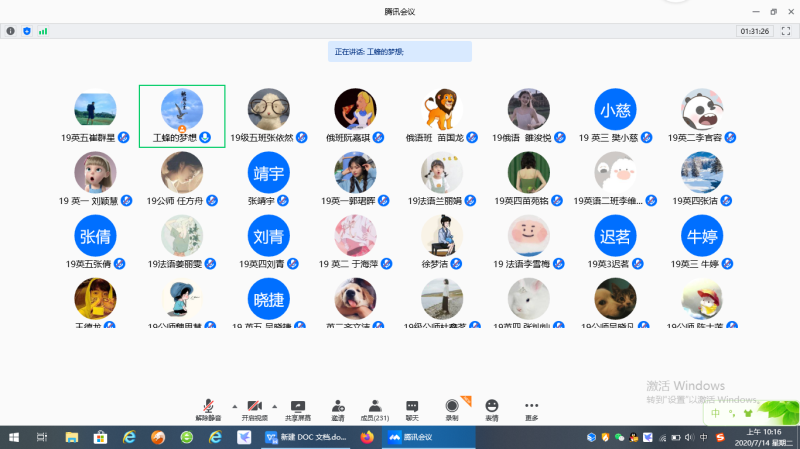
Task: Check the green network signal indicator
Action: click(43, 31)
